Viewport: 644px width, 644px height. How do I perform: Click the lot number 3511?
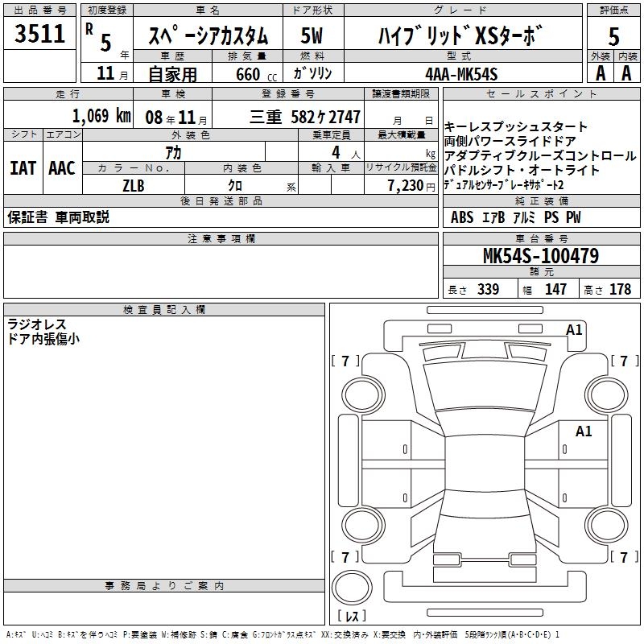39,34
